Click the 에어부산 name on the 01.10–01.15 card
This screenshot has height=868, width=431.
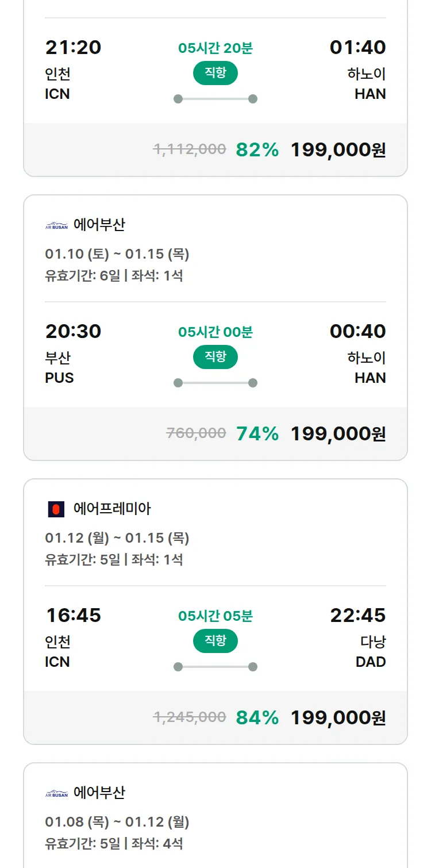pyautogui.click(x=99, y=225)
